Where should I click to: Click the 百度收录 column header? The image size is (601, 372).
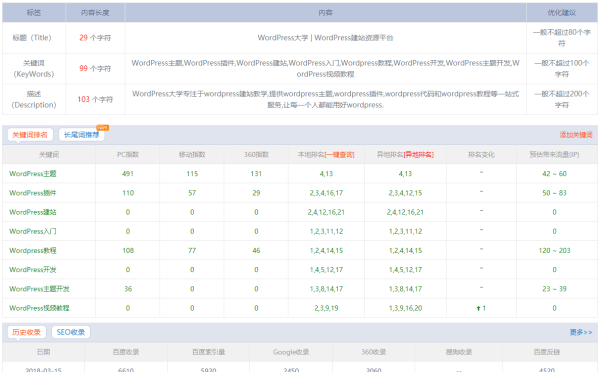click(x=126, y=352)
